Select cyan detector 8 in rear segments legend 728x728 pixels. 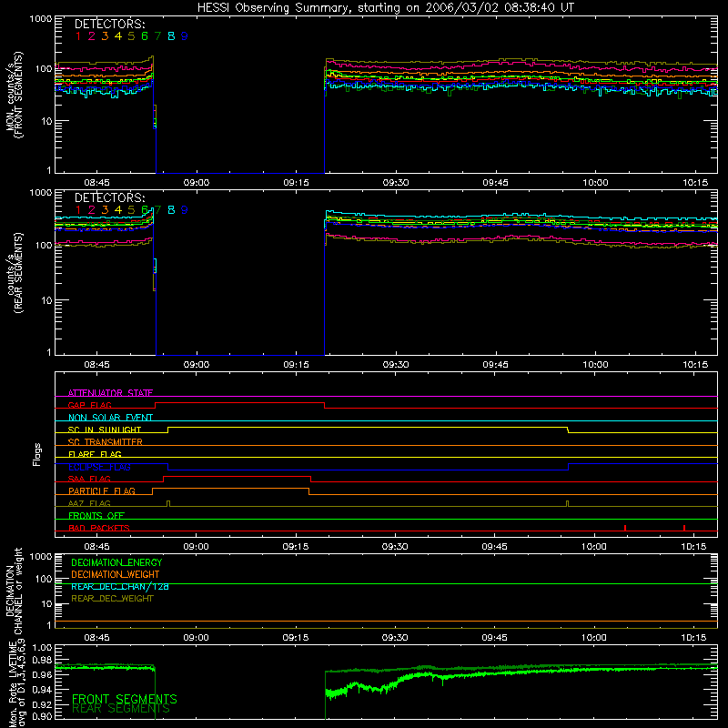tap(171, 210)
